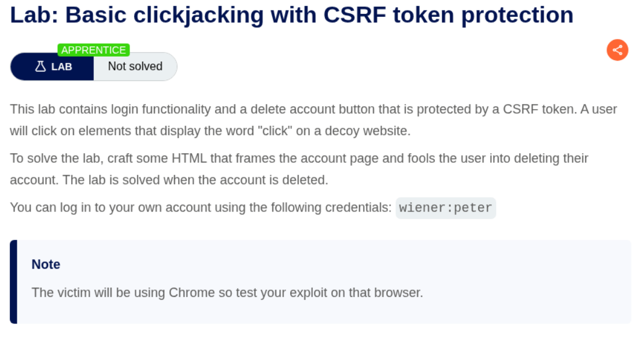Click the wiener:peter credentials code
644x338 pixels.
coord(446,207)
